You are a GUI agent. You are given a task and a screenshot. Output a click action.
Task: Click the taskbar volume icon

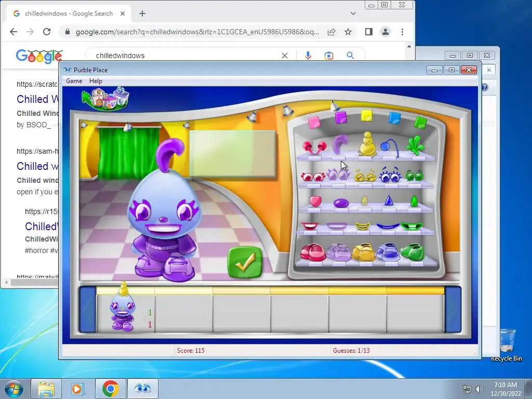tap(480, 389)
